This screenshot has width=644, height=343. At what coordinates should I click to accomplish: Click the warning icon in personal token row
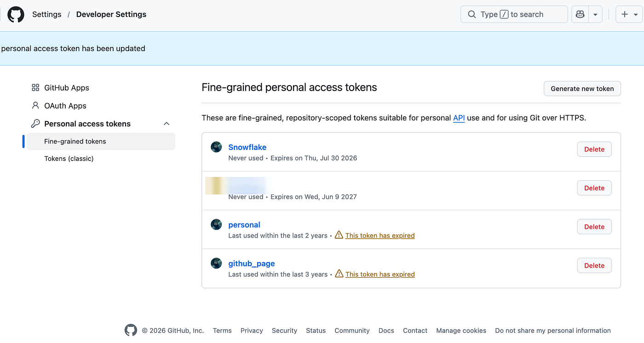(339, 235)
